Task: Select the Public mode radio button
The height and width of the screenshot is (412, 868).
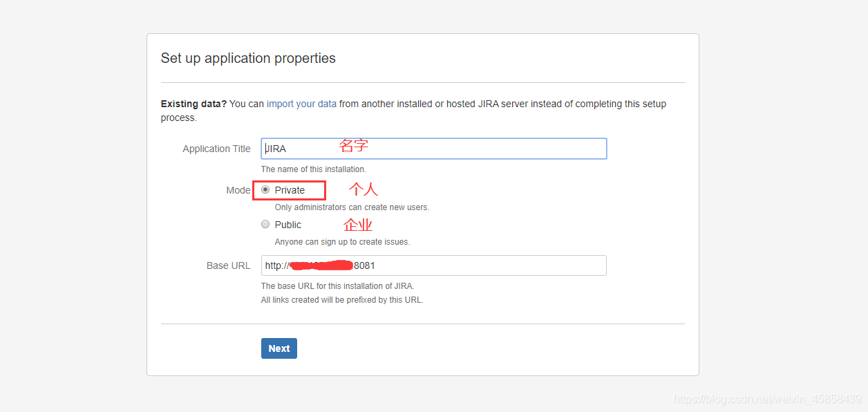Action: (265, 224)
